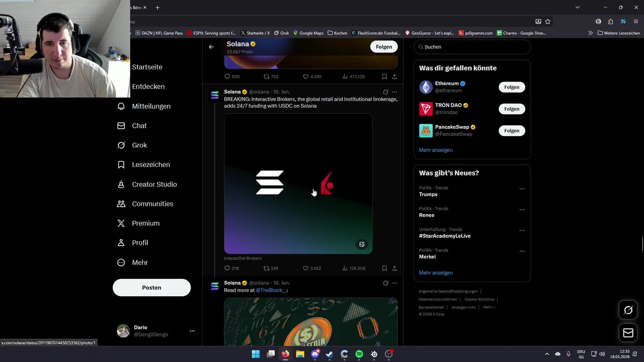View analytics showing 174.306 views

pyautogui.click(x=354, y=268)
